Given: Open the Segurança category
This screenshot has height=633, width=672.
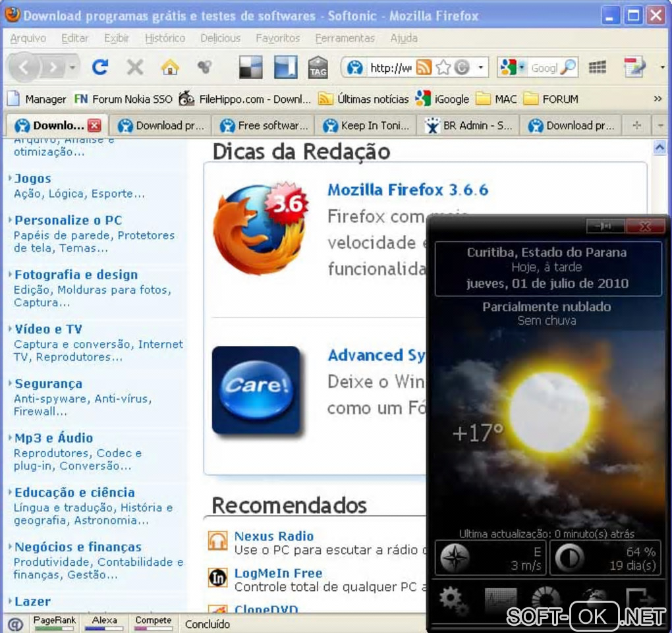Looking at the screenshot, I should click(x=49, y=383).
